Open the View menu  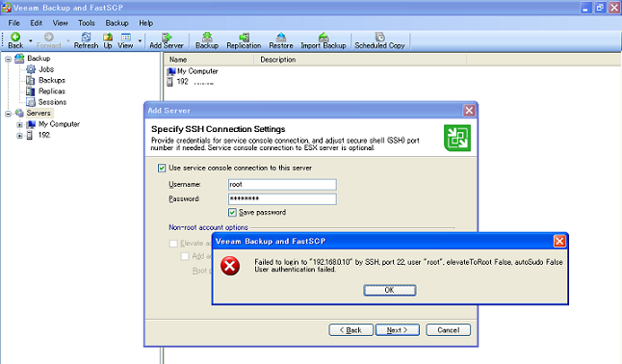pyautogui.click(x=61, y=23)
